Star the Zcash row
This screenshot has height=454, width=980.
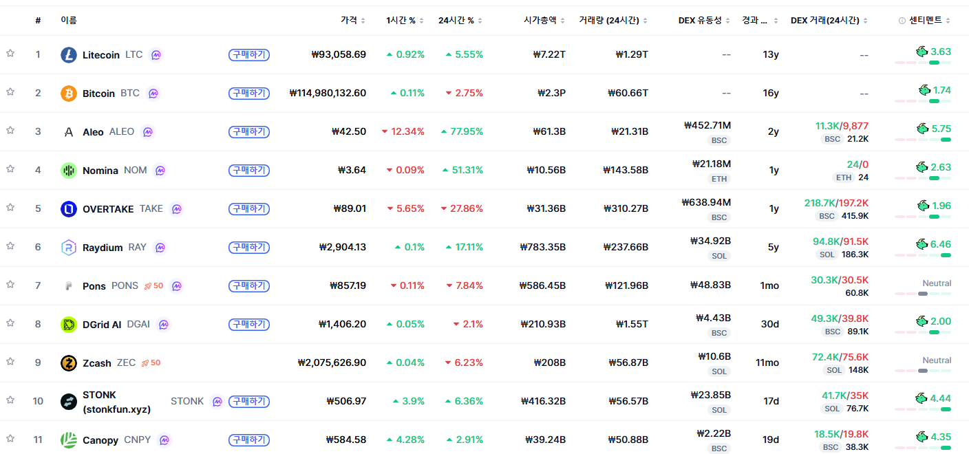click(x=10, y=362)
